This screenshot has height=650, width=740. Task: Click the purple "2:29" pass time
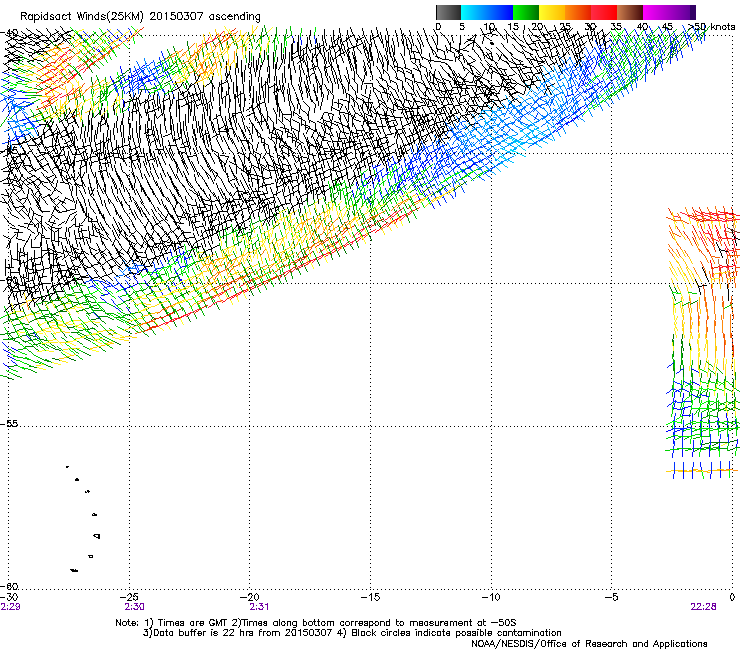click(10, 607)
